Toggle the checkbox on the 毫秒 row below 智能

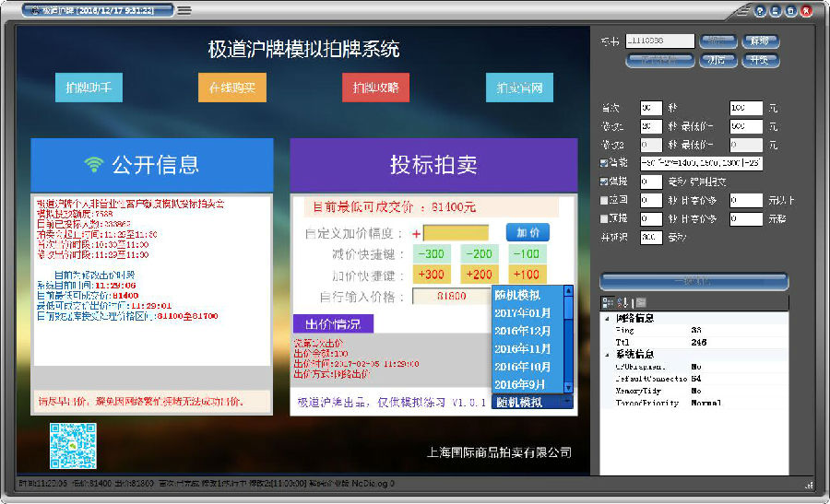click(x=604, y=182)
